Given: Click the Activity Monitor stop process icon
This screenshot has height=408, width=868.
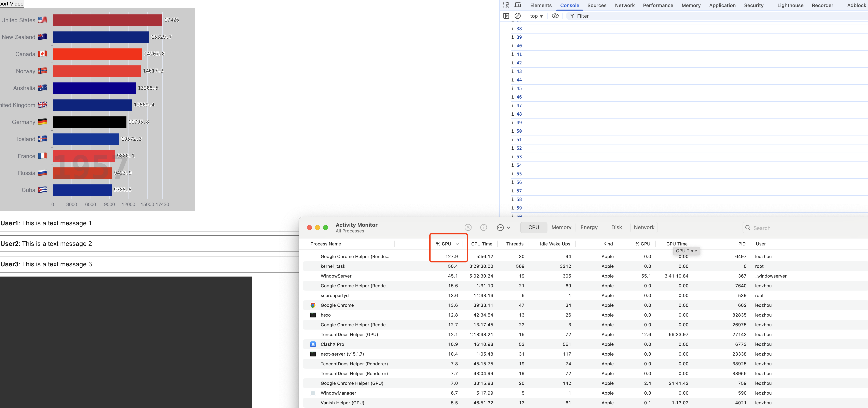Looking at the screenshot, I should pos(468,228).
